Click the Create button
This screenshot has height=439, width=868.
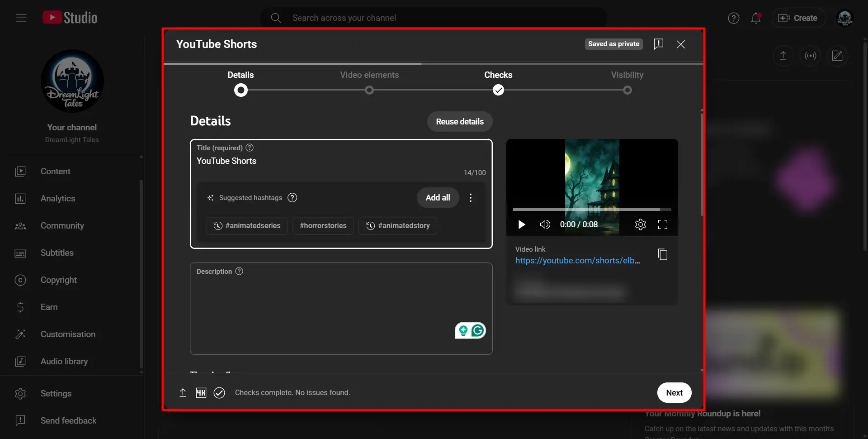pos(798,18)
